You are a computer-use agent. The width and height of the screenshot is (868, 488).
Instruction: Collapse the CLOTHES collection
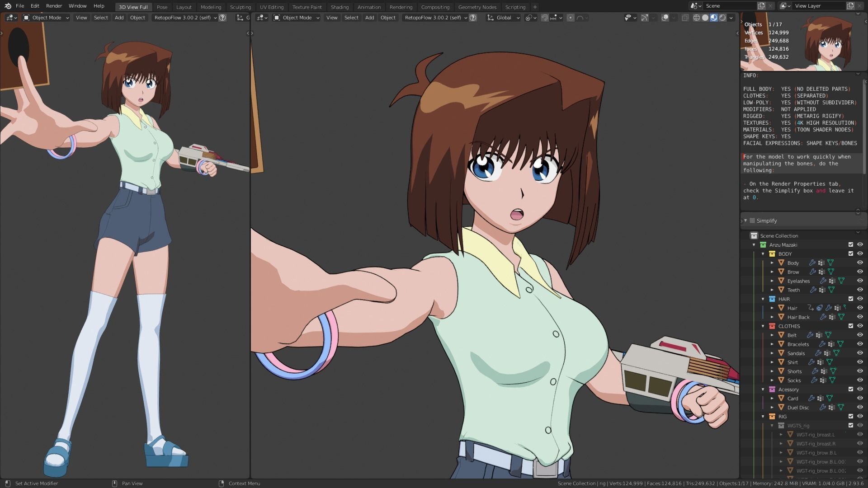pos(763,326)
